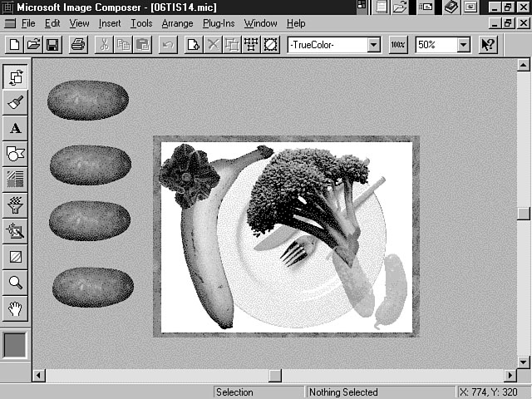Open file with the folder icon
Screen dimensions: 532x399
tap(33, 45)
